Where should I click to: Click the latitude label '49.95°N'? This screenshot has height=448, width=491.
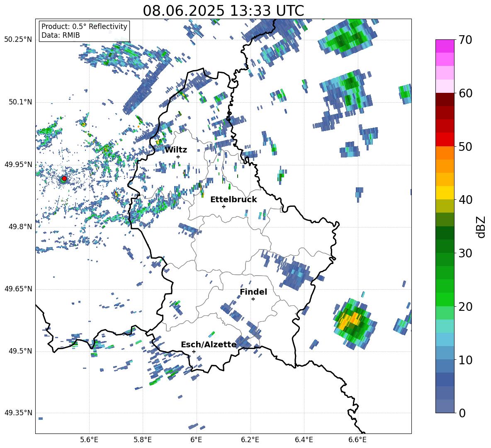tap(18, 164)
